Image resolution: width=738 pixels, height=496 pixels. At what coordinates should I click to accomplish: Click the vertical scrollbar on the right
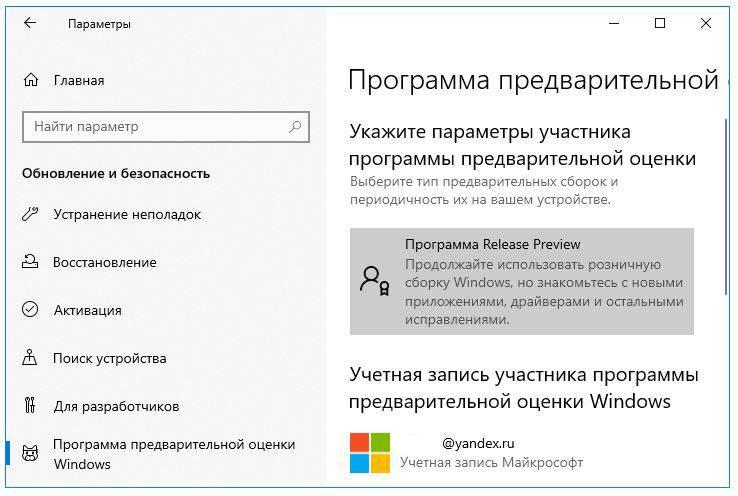point(726,207)
